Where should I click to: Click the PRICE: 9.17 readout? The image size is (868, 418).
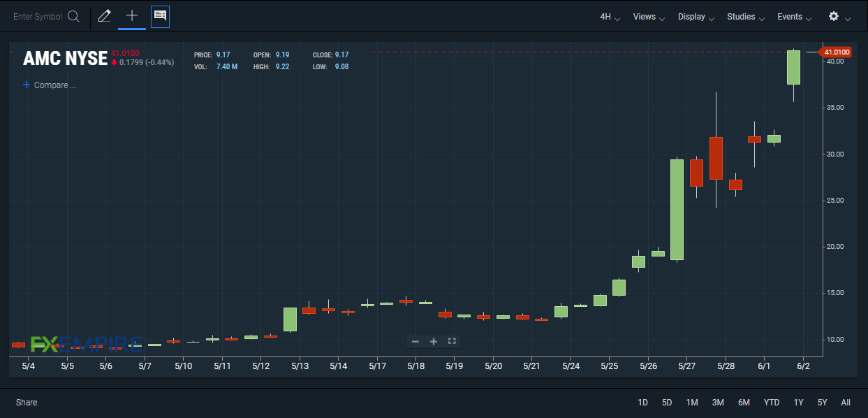(x=212, y=55)
